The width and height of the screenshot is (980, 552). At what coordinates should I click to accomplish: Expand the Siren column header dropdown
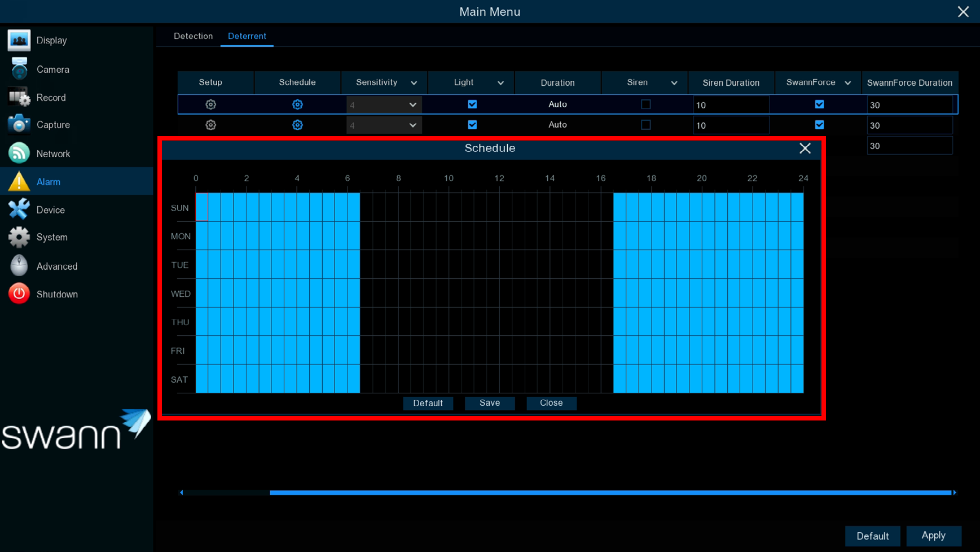pos(674,83)
